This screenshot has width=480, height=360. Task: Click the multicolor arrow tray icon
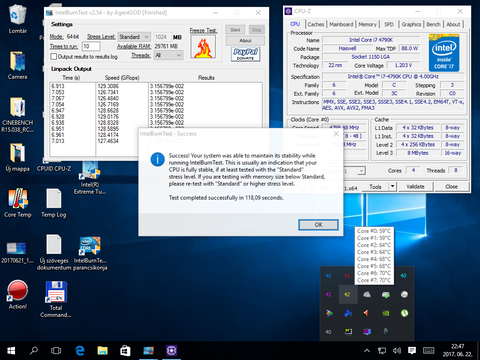329,313
